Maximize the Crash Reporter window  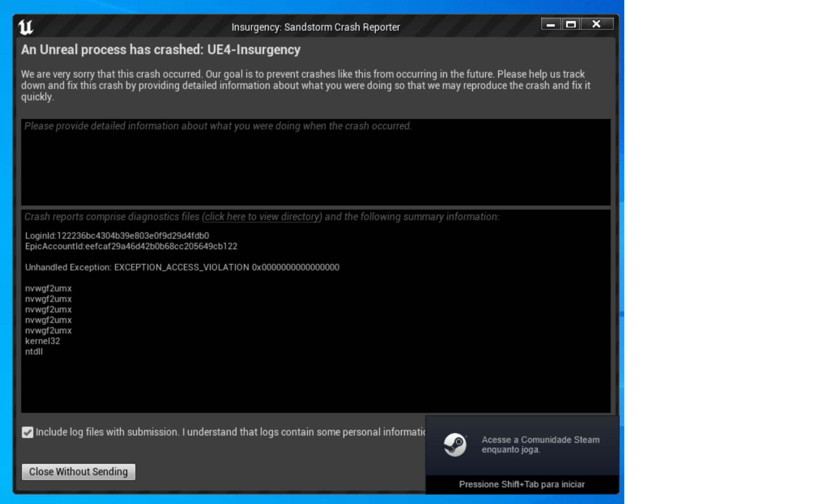pos(571,24)
